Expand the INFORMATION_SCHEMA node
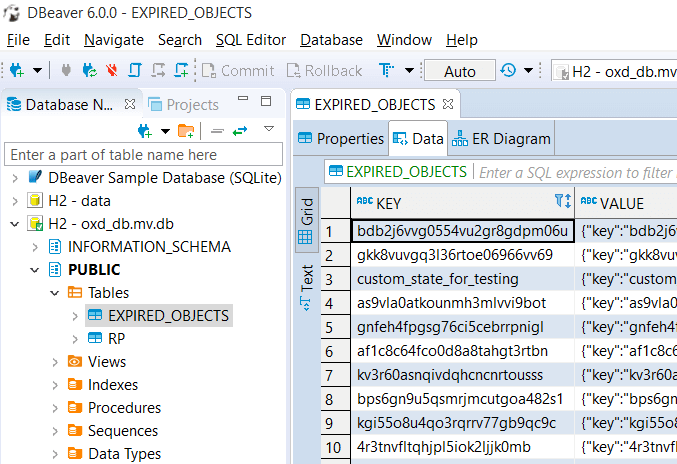 point(35,247)
